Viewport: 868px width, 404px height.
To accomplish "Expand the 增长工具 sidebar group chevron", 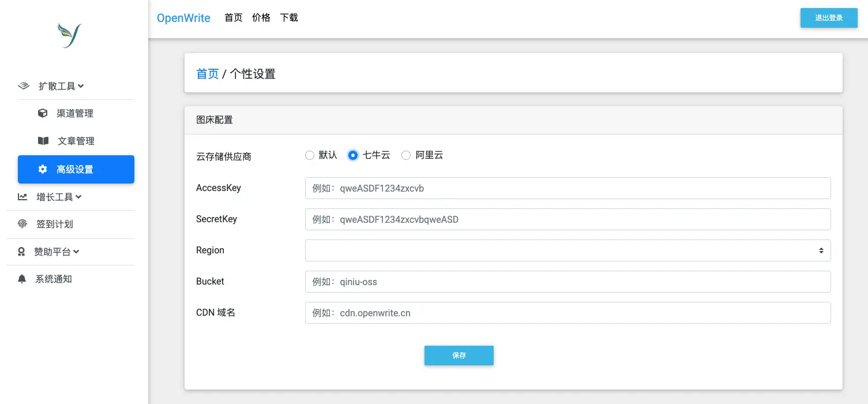I will pyautogui.click(x=78, y=197).
